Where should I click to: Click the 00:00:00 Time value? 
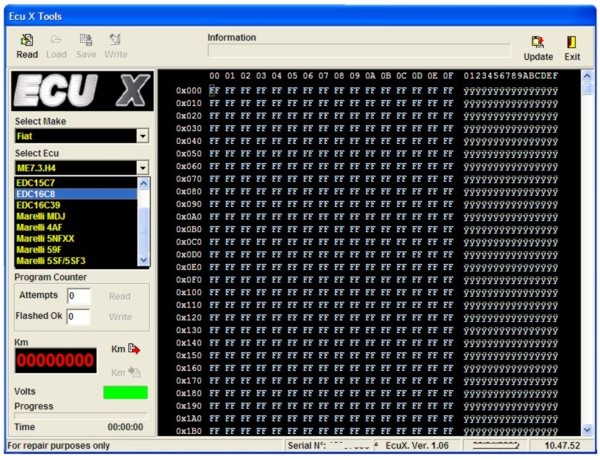(126, 427)
